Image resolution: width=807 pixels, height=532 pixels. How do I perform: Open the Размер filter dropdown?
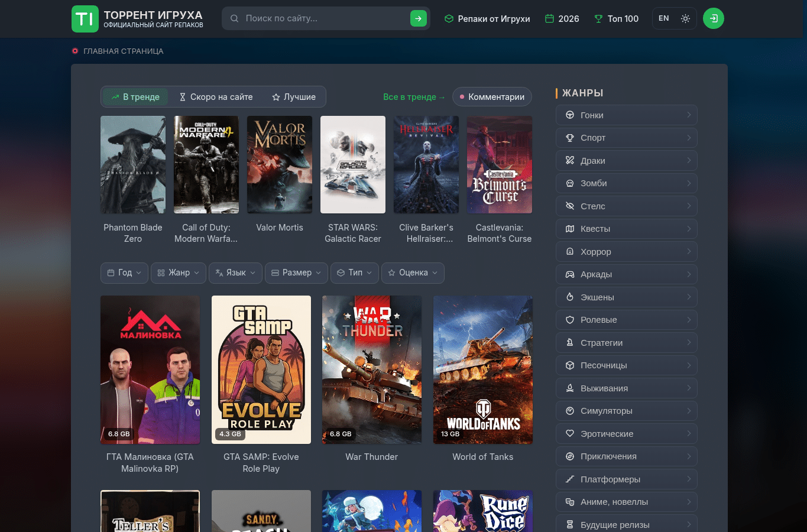[x=296, y=273]
